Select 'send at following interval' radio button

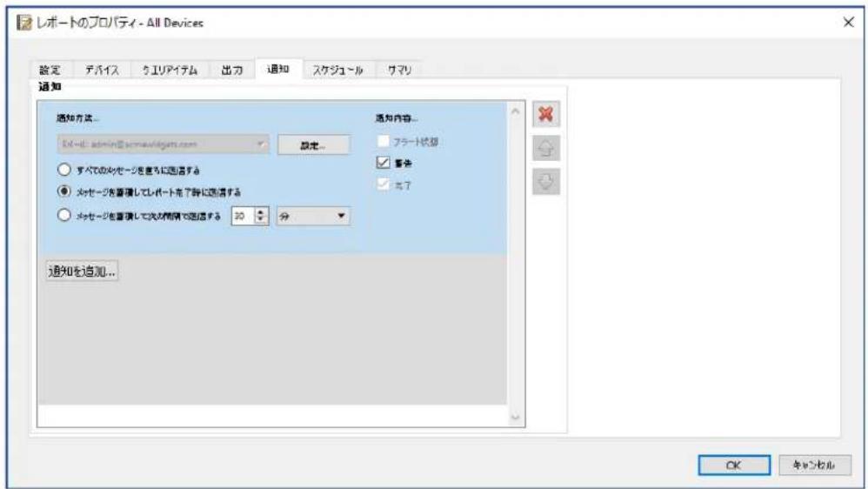(x=64, y=215)
